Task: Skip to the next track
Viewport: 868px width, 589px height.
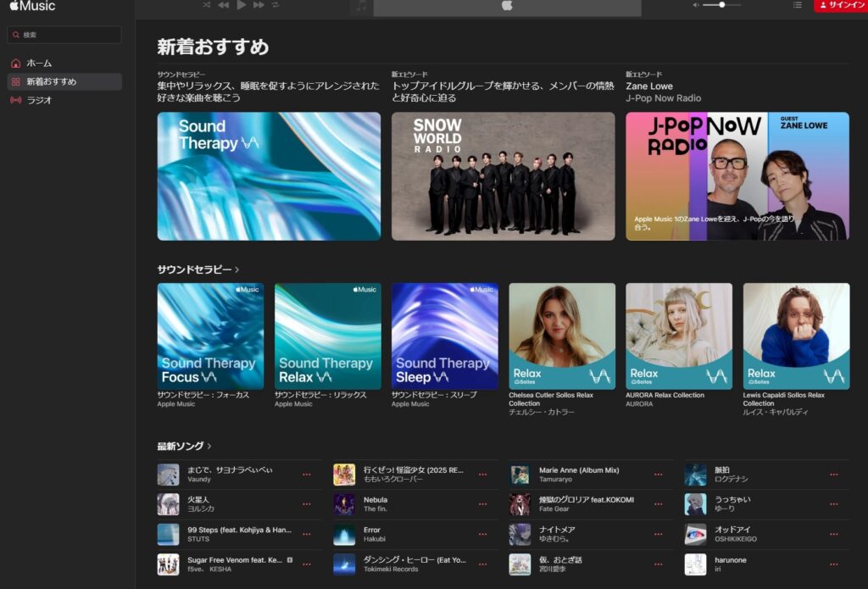Action: 259,5
